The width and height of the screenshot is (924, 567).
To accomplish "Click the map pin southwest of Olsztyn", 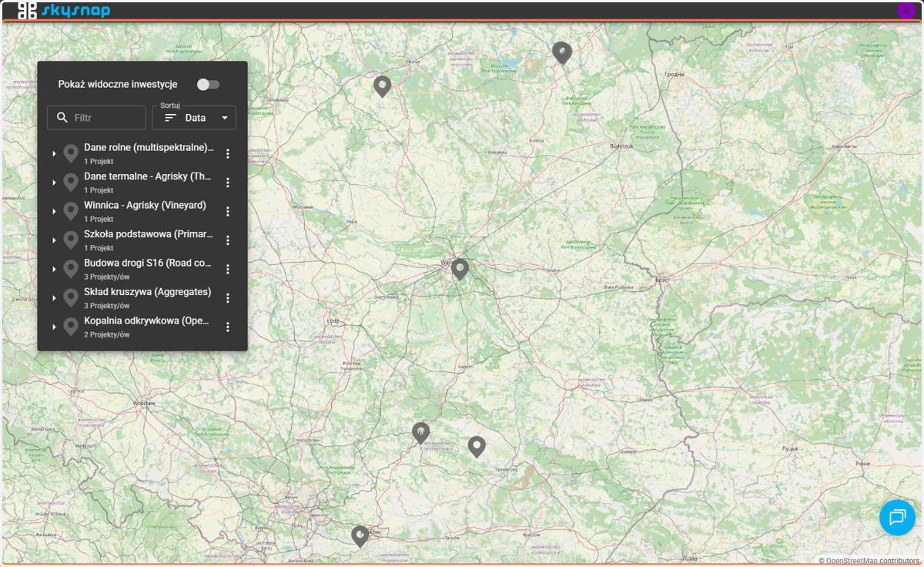I will click(x=382, y=86).
